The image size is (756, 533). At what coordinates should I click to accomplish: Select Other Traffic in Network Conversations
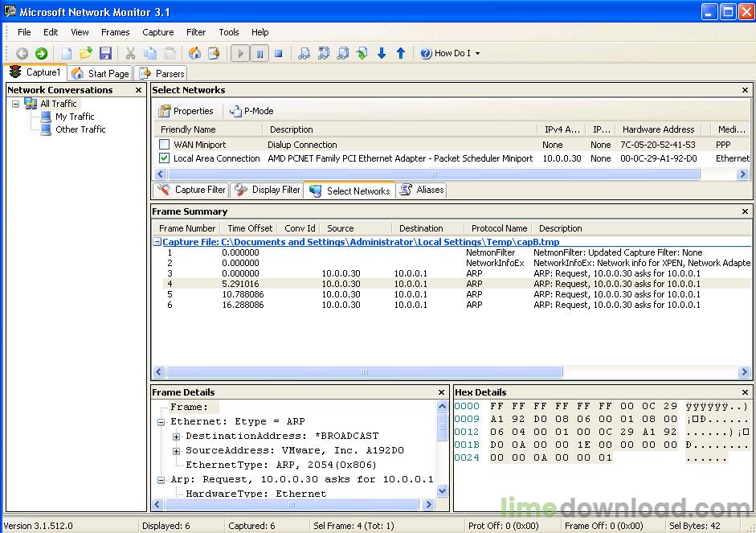click(80, 129)
